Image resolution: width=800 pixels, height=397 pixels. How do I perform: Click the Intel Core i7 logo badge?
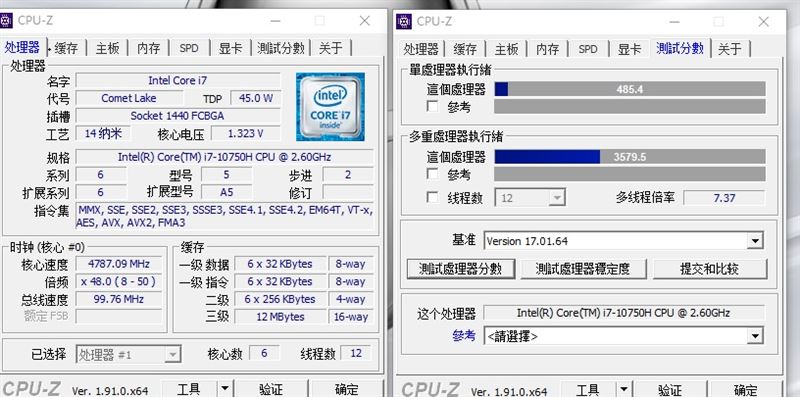click(330, 107)
